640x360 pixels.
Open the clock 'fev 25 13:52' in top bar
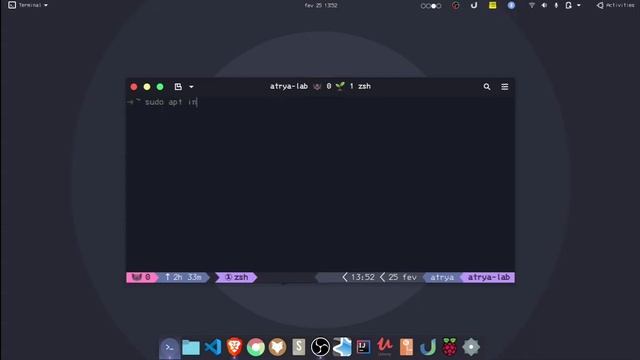321,5
